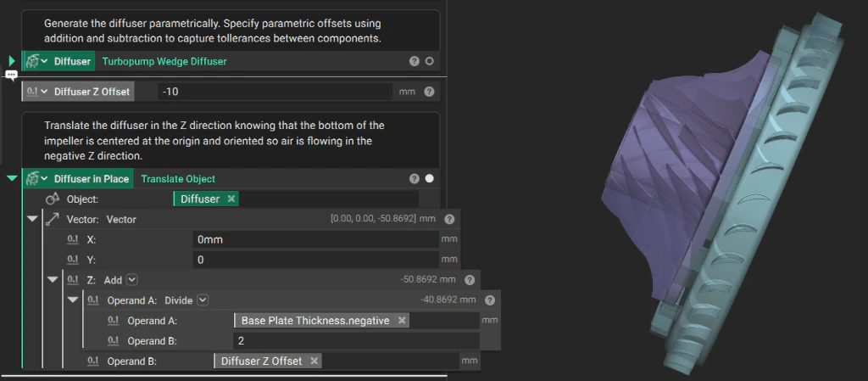Open help icon on Vector row
Image resolution: width=868 pixels, height=381 pixels.
point(449,219)
